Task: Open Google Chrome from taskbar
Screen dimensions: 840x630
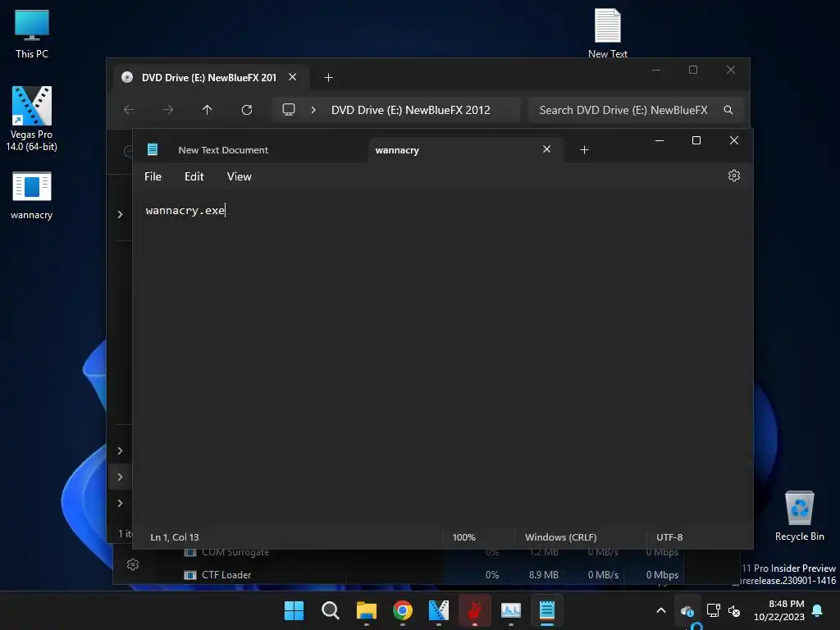Action: point(402,610)
